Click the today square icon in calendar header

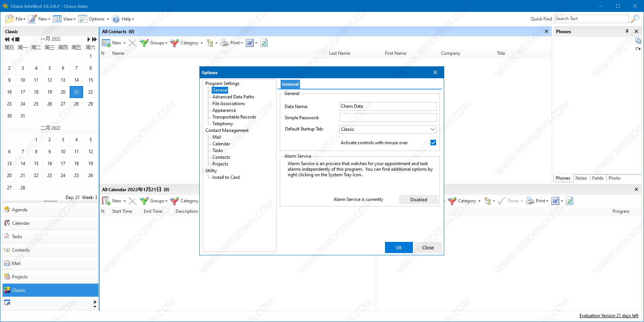point(17,39)
